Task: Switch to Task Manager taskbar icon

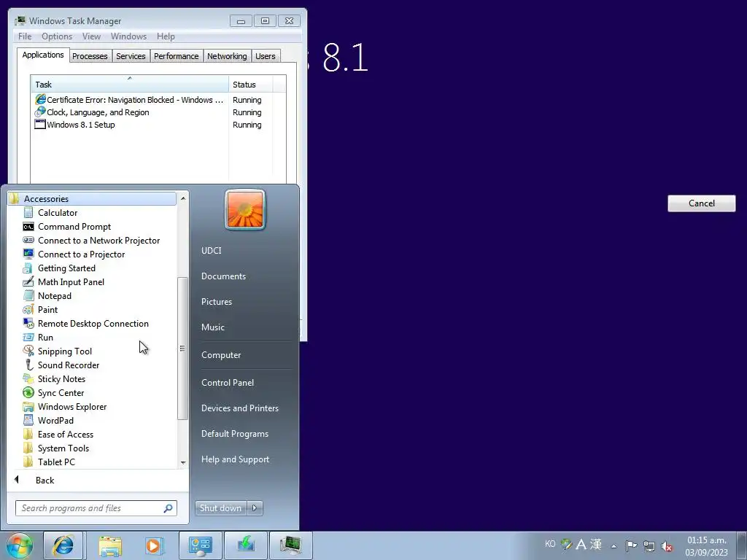Action: pyautogui.click(x=291, y=545)
